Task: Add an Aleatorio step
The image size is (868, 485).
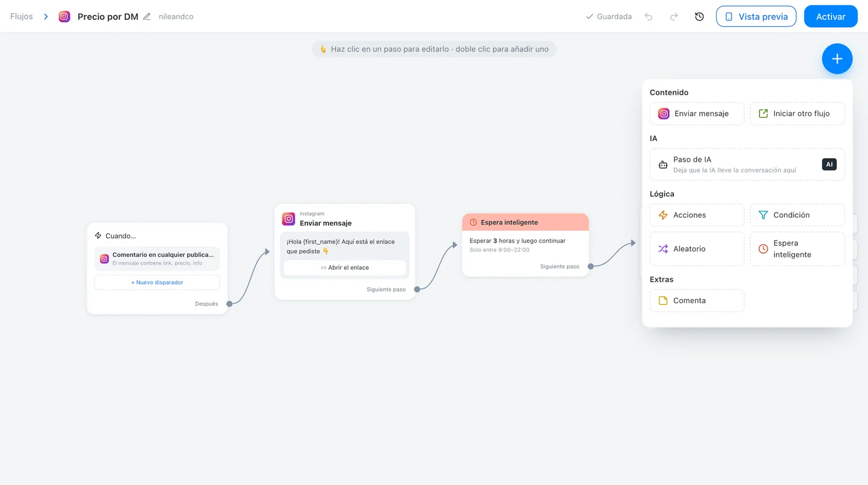Action: [697, 249]
